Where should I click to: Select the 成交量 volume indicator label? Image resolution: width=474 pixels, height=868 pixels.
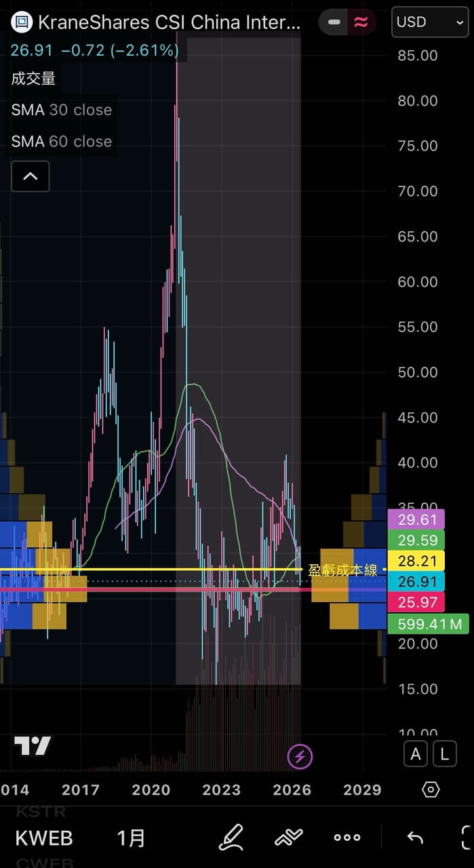[33, 79]
